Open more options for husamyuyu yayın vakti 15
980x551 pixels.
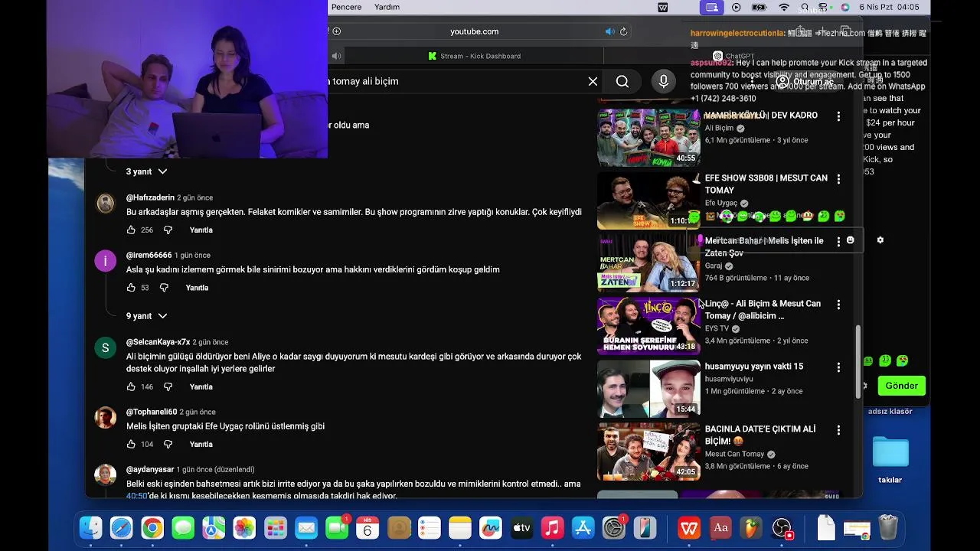pos(838,367)
